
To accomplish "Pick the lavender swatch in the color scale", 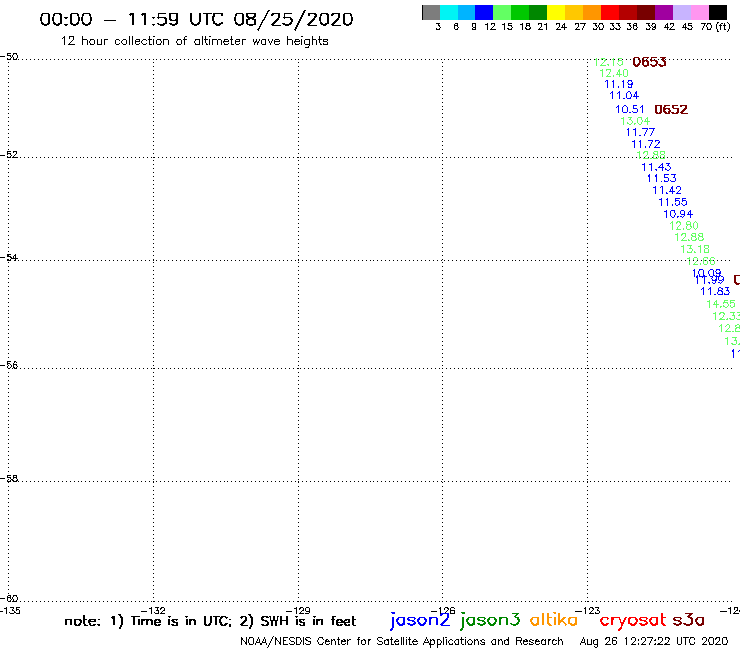I will [682, 12].
